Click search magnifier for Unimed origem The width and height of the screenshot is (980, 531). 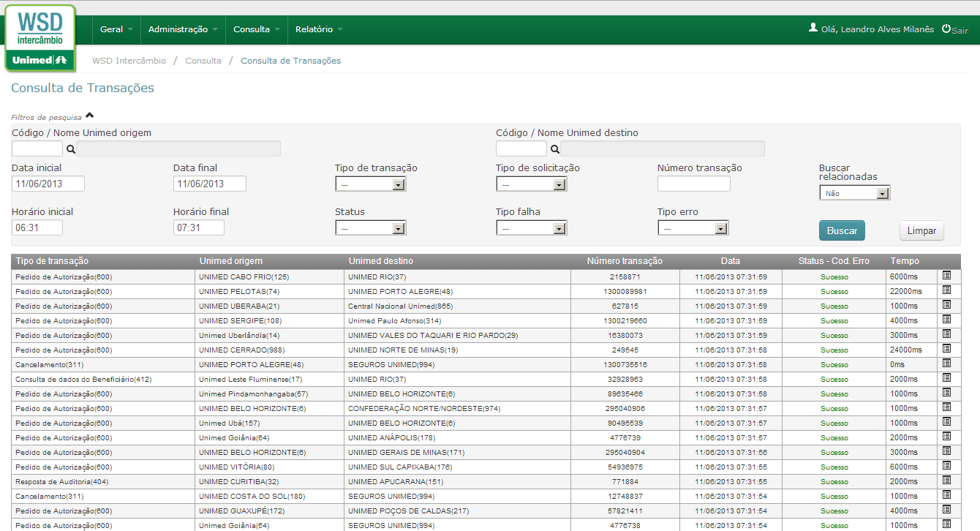[71, 149]
